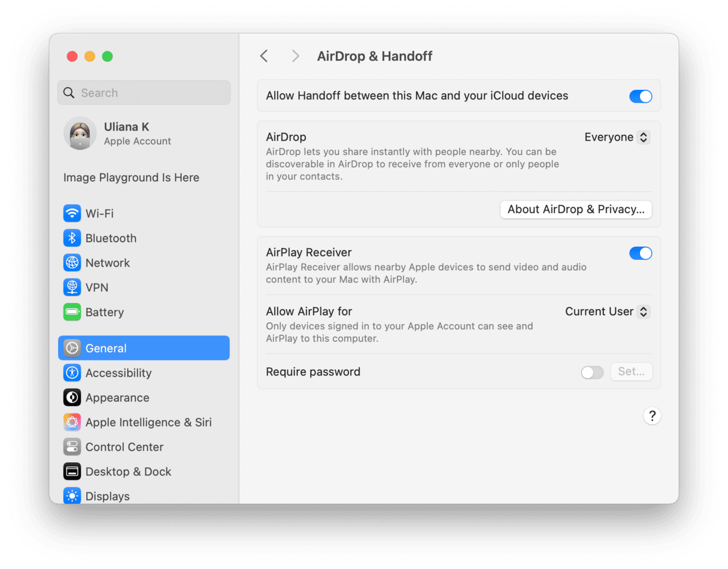Click the AirPlay Receiver heading text
728x569 pixels.
[x=309, y=252]
